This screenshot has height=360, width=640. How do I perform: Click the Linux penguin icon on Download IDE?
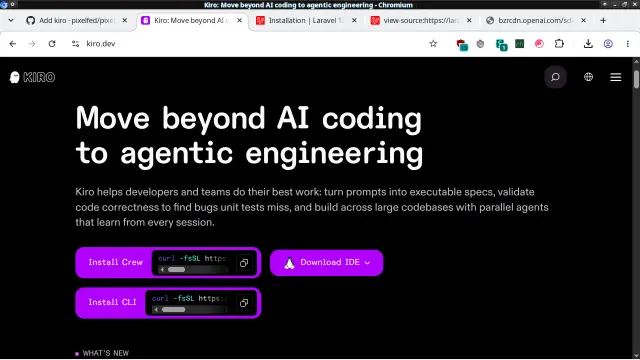(x=289, y=263)
